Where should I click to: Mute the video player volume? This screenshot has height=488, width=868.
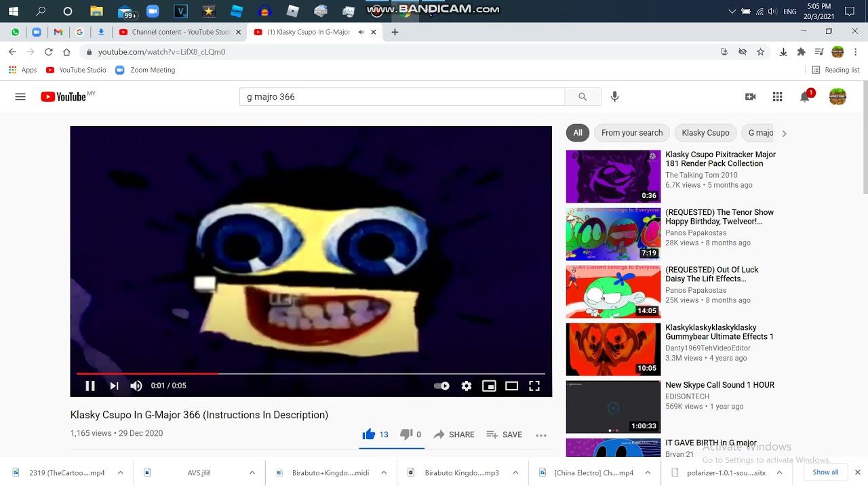136,386
